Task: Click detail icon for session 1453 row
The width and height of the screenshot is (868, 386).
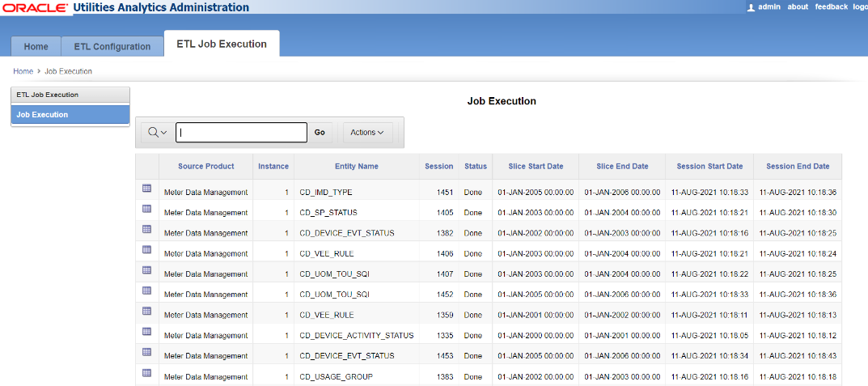Action: (146, 352)
